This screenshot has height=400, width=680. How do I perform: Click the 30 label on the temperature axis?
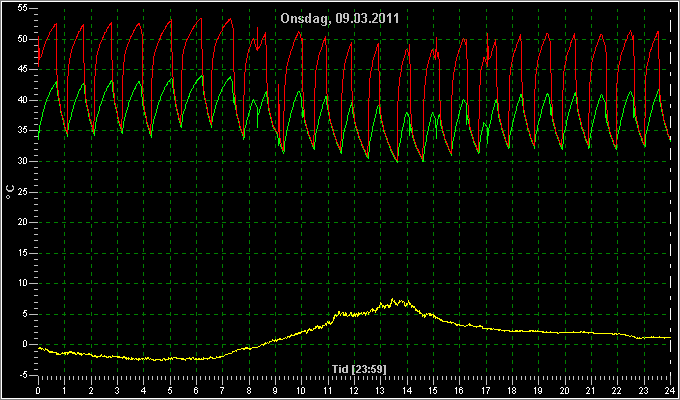[23, 161]
